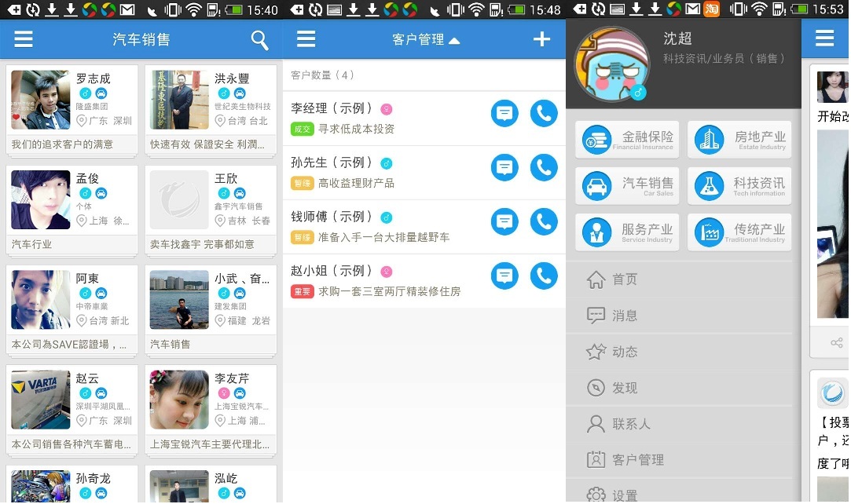Open 洪永豐 profile photo
This screenshot has height=504, width=851.
179,100
